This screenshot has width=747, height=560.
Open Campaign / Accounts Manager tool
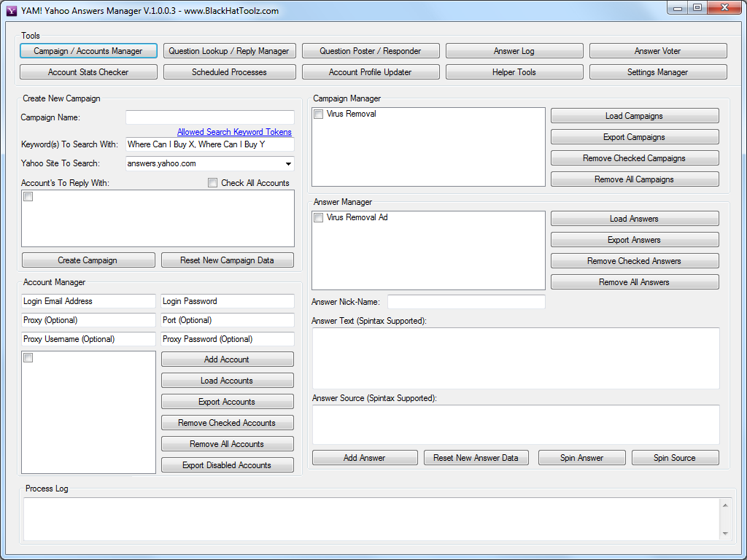coord(88,51)
